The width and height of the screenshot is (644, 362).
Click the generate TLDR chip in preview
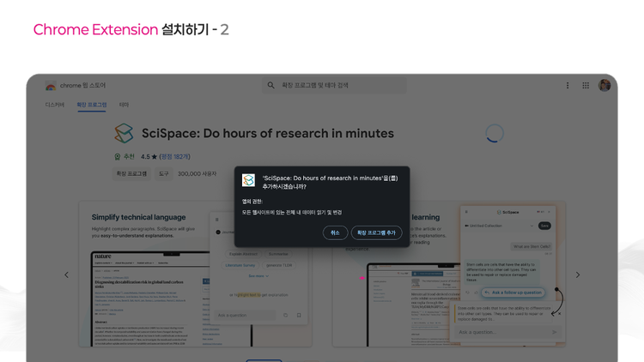tap(279, 266)
